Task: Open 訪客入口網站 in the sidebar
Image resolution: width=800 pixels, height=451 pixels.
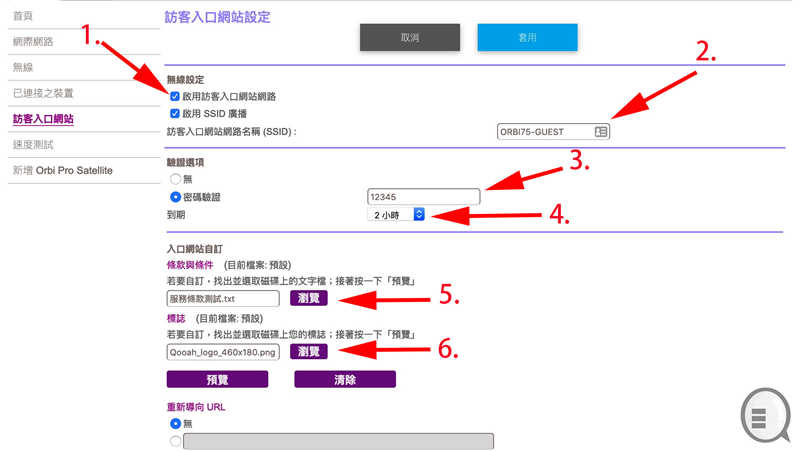Action: [43, 119]
